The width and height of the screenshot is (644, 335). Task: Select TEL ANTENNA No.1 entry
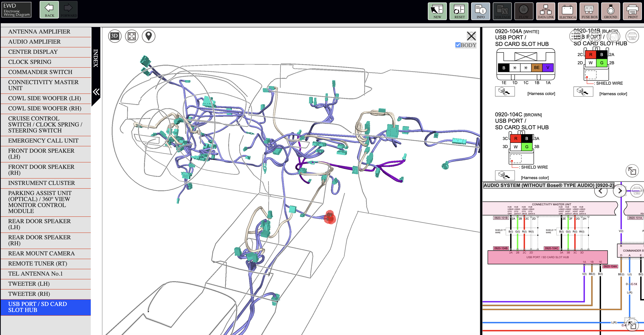(x=46, y=274)
